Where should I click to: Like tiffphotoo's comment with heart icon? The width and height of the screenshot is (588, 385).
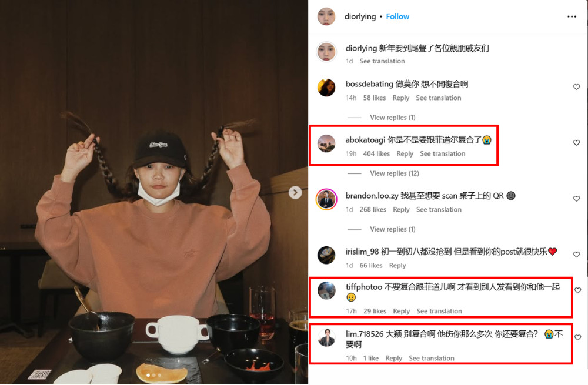[578, 290]
